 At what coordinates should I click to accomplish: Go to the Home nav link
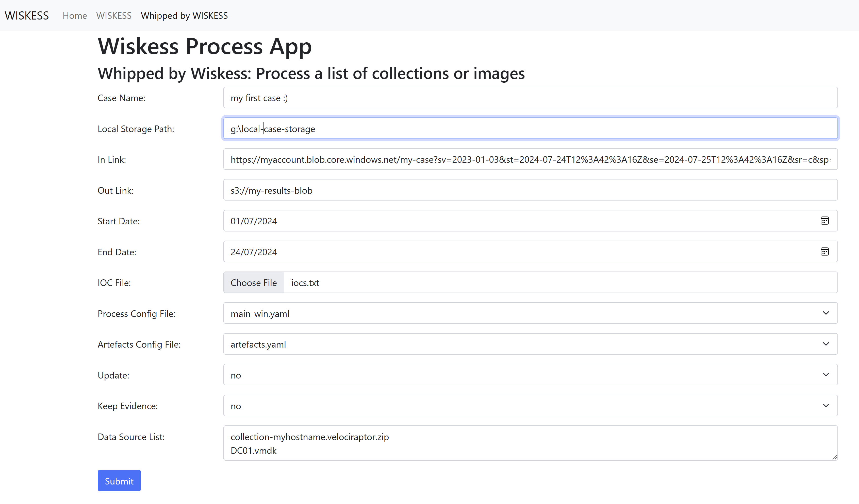pos(75,16)
